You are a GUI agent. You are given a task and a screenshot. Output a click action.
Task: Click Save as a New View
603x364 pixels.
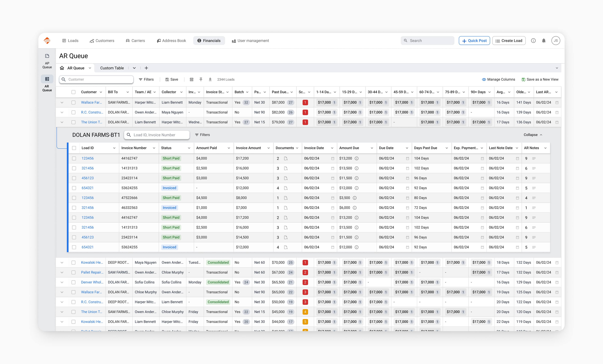(540, 80)
